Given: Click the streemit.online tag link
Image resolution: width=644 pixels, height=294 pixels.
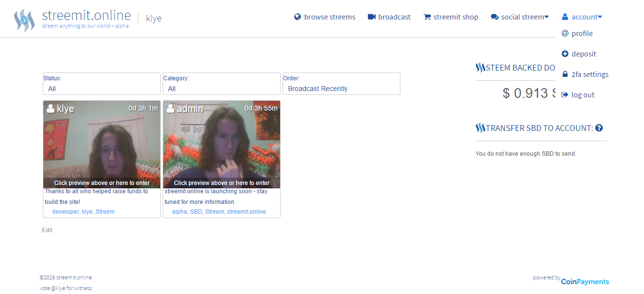Looking at the screenshot, I should coord(246,212).
